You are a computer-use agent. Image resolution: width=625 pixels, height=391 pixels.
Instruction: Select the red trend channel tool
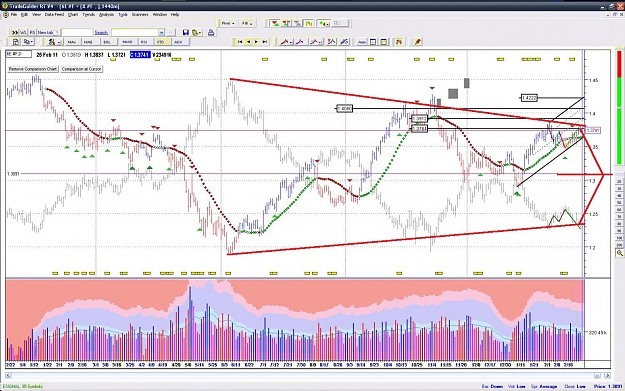[x=331, y=41]
